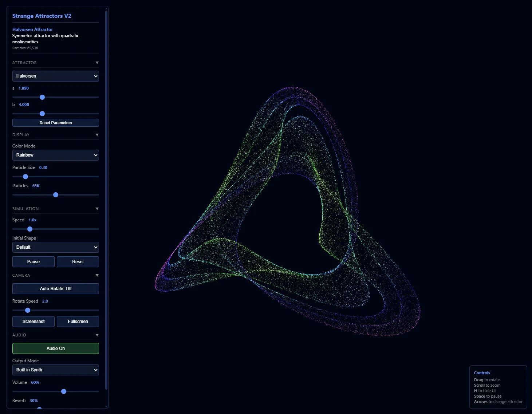Collapse the CAMERA section
Image resolution: width=532 pixels, height=414 pixels.
97,275
